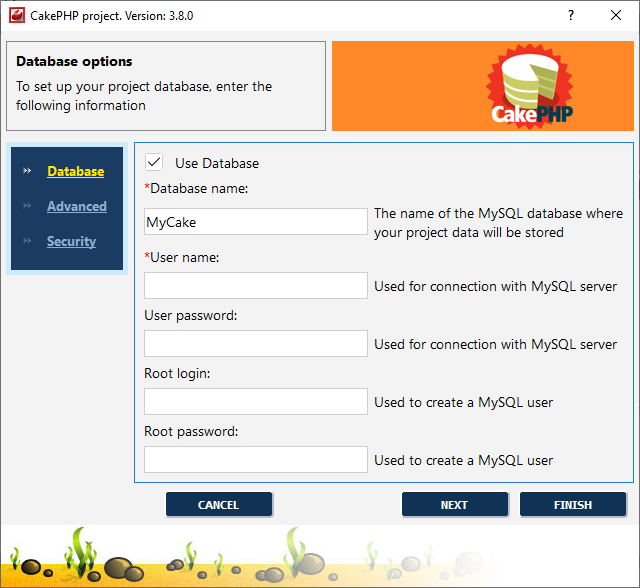Click the hint text about MySQL database storage
The width and height of the screenshot is (640, 588).
(498, 223)
